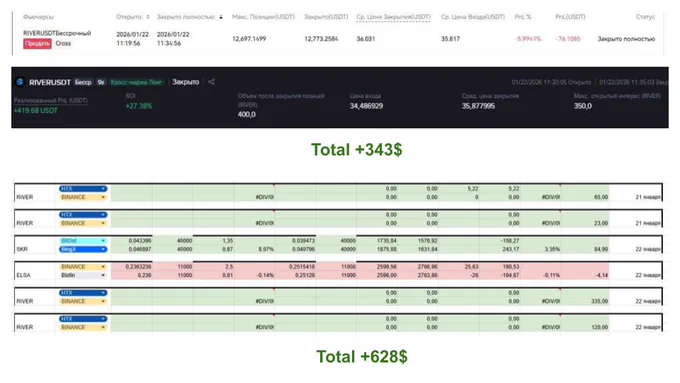
Task: Click the 65,00 result cell
Action: point(601,197)
